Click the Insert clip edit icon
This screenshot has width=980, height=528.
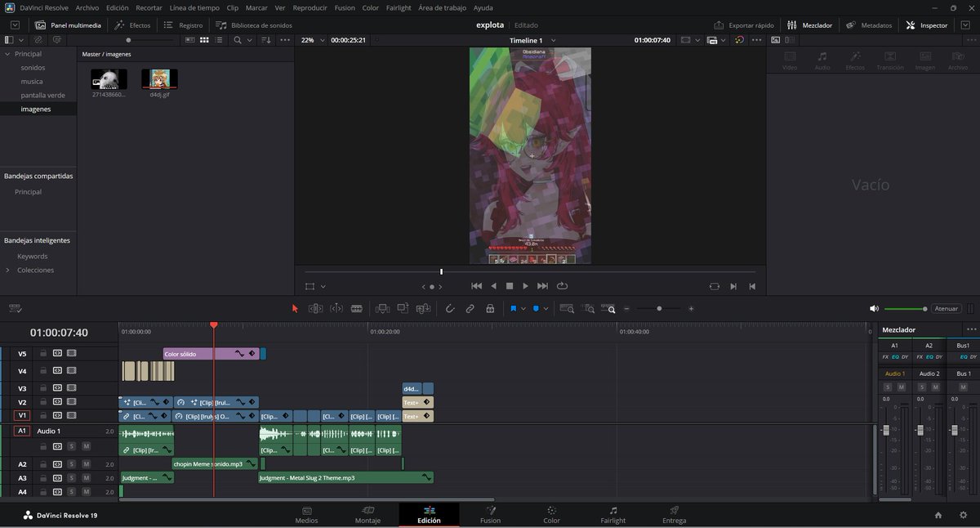coord(381,308)
